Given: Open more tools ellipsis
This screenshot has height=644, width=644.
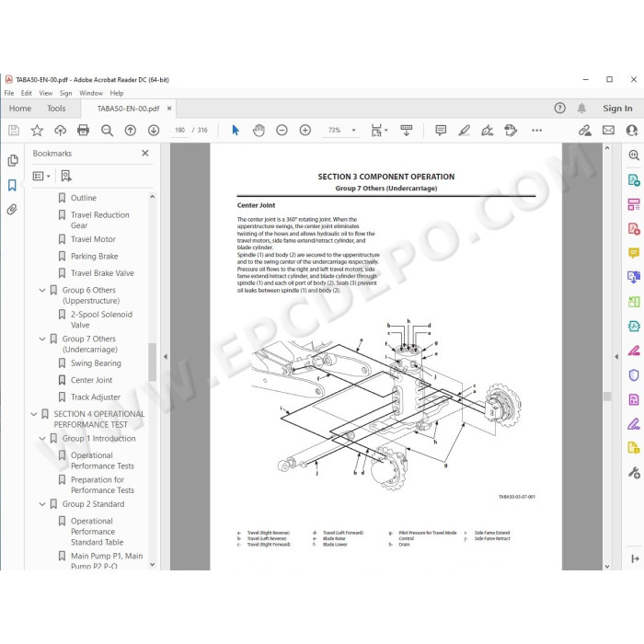Looking at the screenshot, I should (536, 131).
